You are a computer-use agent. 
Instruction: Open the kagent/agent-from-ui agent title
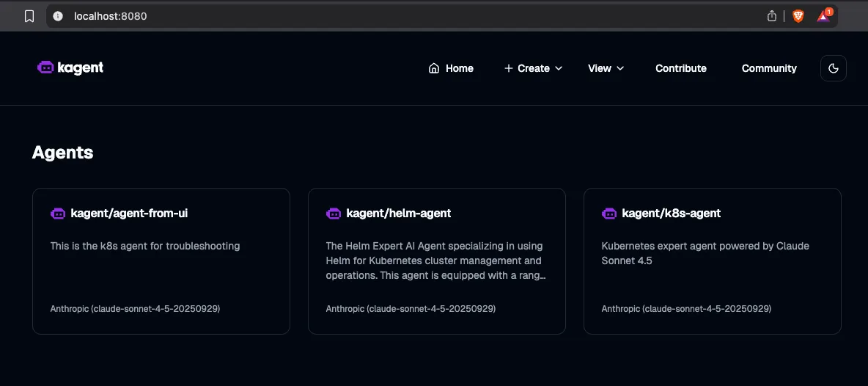click(129, 214)
